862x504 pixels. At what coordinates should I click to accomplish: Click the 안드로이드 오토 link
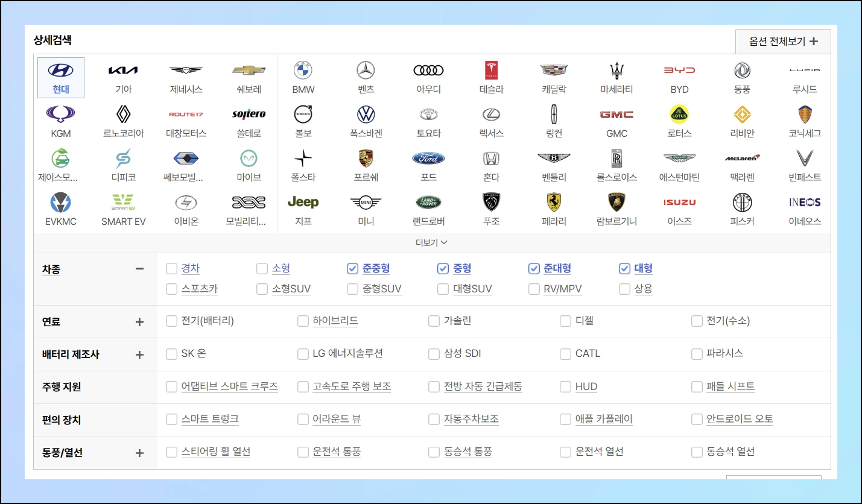coord(740,419)
